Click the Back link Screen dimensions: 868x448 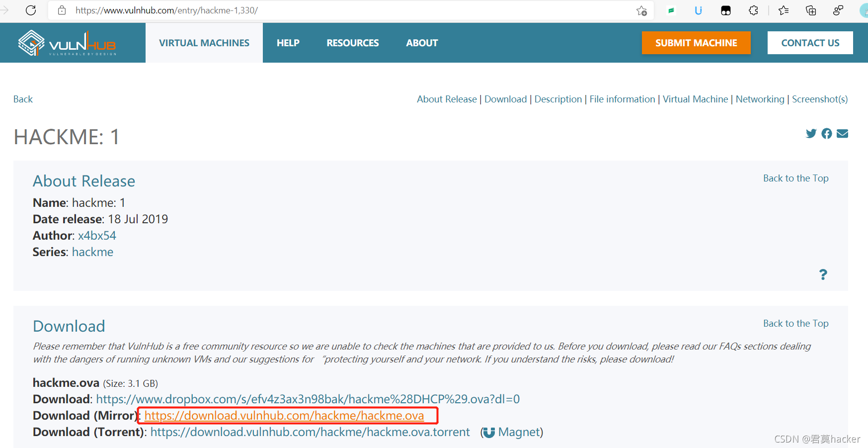click(23, 99)
